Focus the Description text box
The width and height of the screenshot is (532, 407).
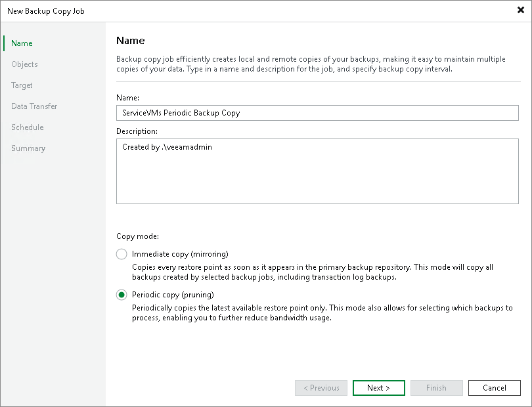pos(317,171)
